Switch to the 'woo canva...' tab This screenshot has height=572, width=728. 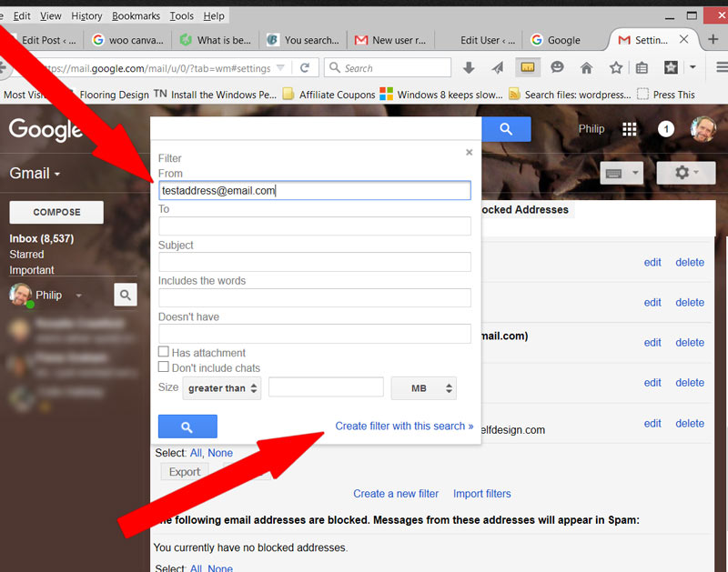coord(127,40)
